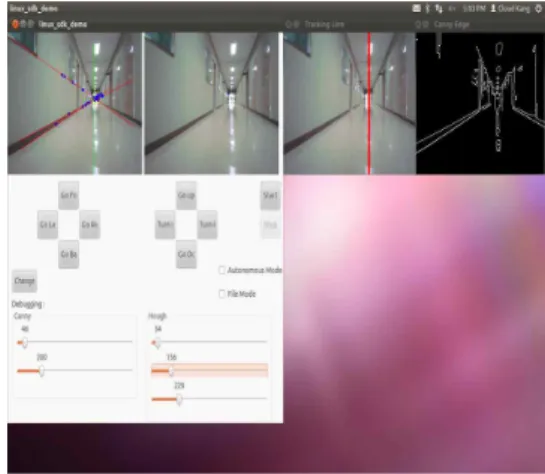Viewport: 545px width, 474px height.
Task: Click the Go Ba backward button
Action: tap(69, 254)
